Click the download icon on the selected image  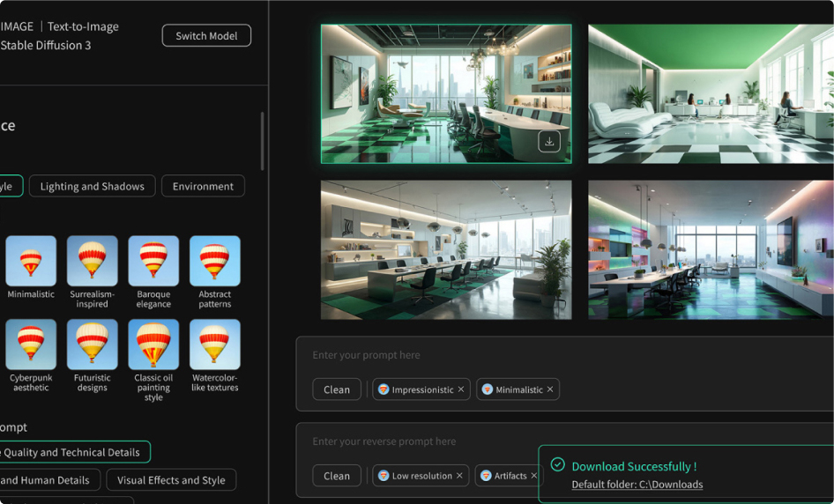coord(549,141)
